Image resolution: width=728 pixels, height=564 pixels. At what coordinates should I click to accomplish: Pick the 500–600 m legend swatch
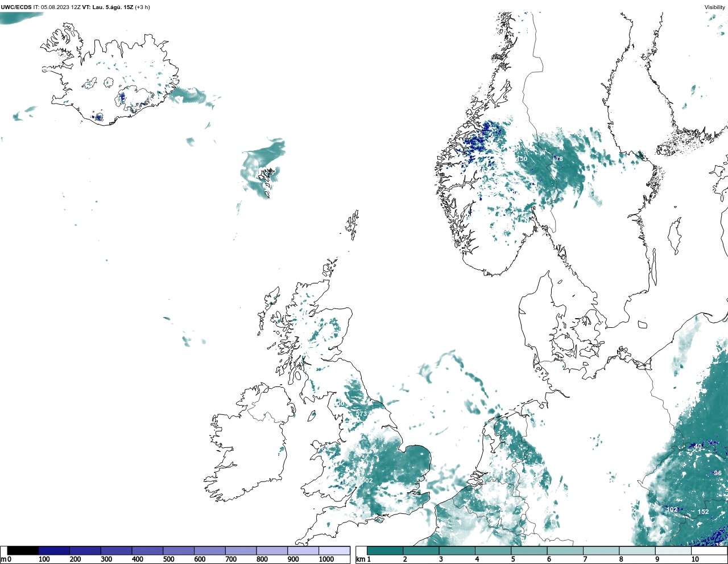pos(179,550)
